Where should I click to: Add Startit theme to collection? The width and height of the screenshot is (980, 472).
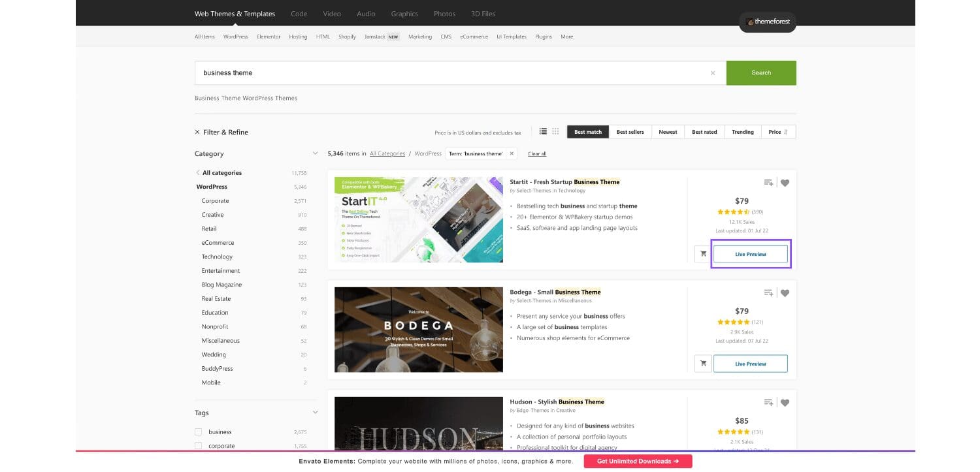click(768, 183)
